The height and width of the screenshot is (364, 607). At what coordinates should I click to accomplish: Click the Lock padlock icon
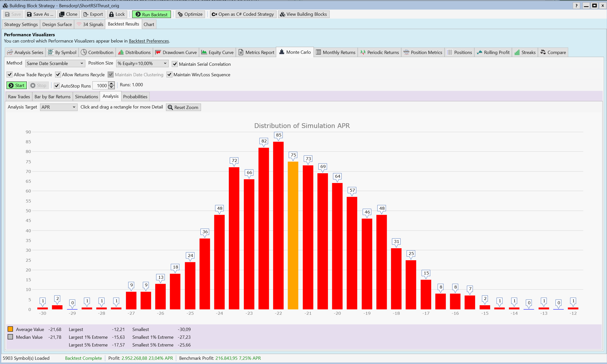tap(111, 14)
